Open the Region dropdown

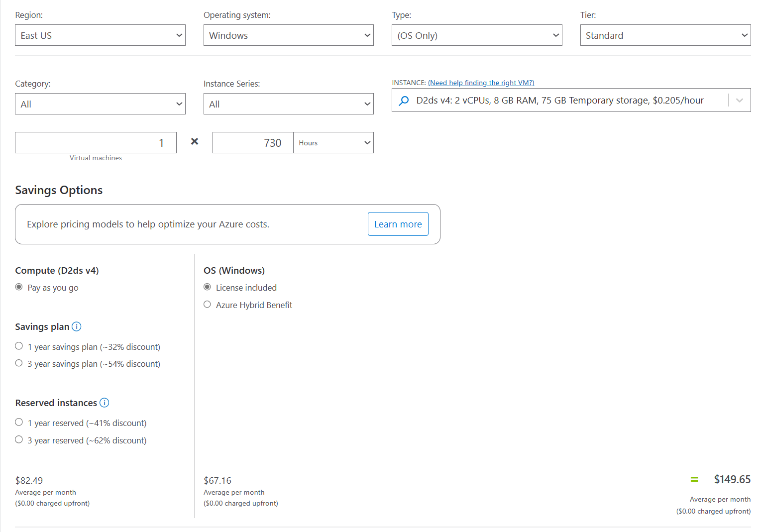pyautogui.click(x=100, y=35)
